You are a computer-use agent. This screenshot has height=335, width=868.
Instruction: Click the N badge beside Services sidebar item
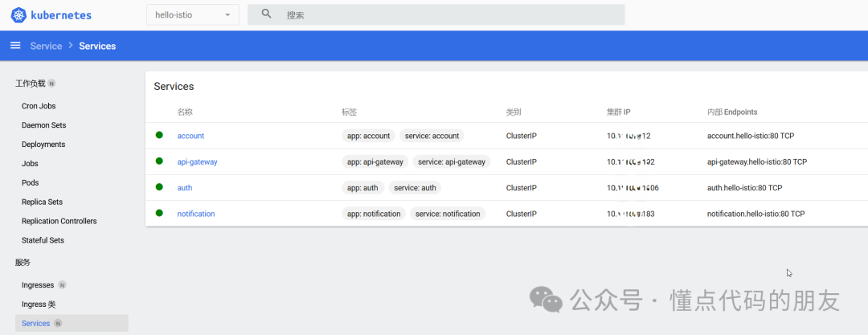pos(58,324)
